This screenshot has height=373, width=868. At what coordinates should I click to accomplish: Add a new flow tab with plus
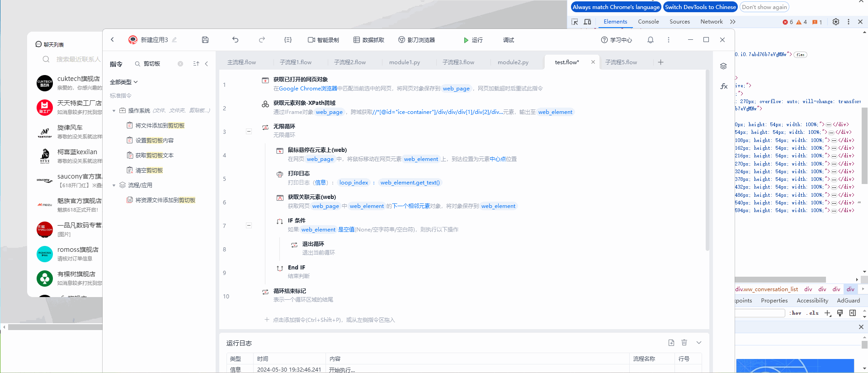click(x=660, y=62)
